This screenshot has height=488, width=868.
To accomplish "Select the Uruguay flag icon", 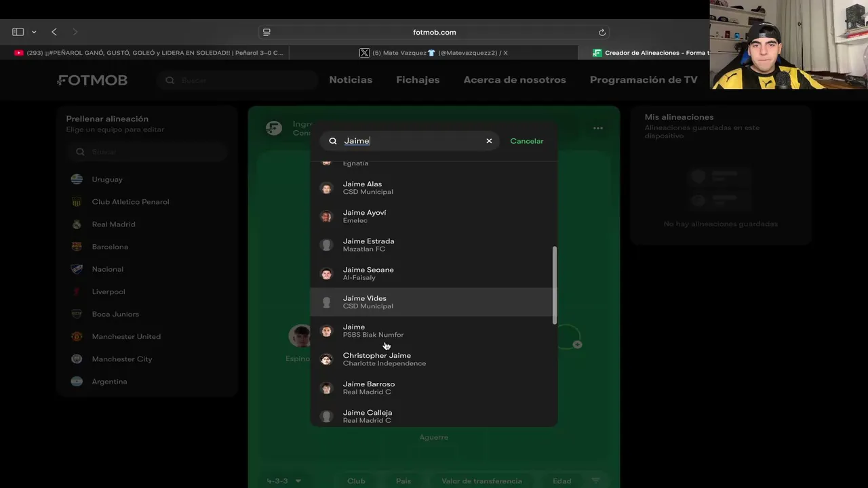I will (77, 180).
